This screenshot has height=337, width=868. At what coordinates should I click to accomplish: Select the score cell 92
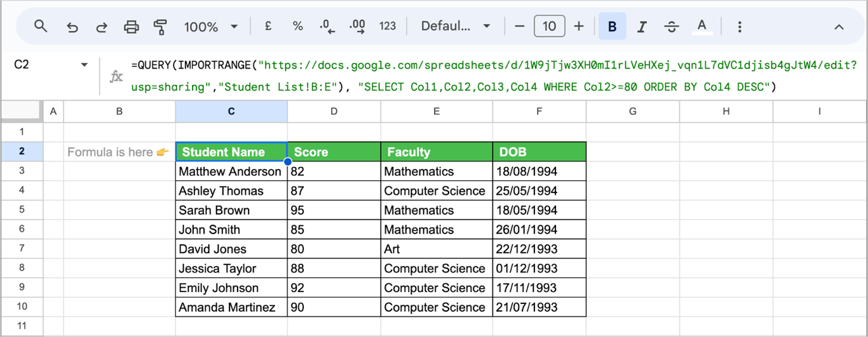(x=334, y=287)
